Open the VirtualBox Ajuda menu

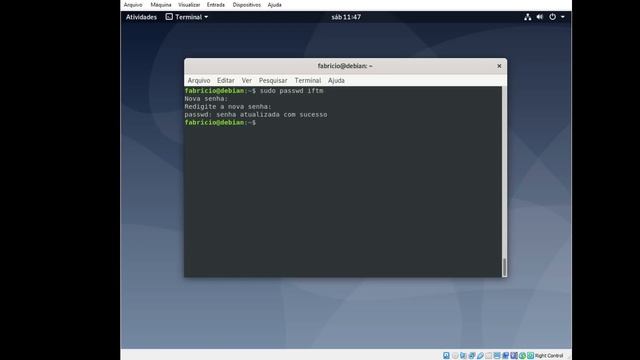(x=274, y=5)
